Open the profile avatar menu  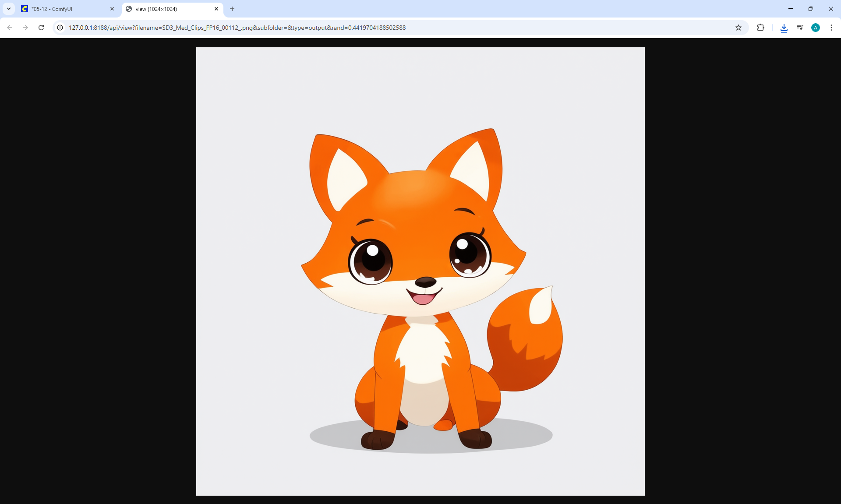coord(816,28)
